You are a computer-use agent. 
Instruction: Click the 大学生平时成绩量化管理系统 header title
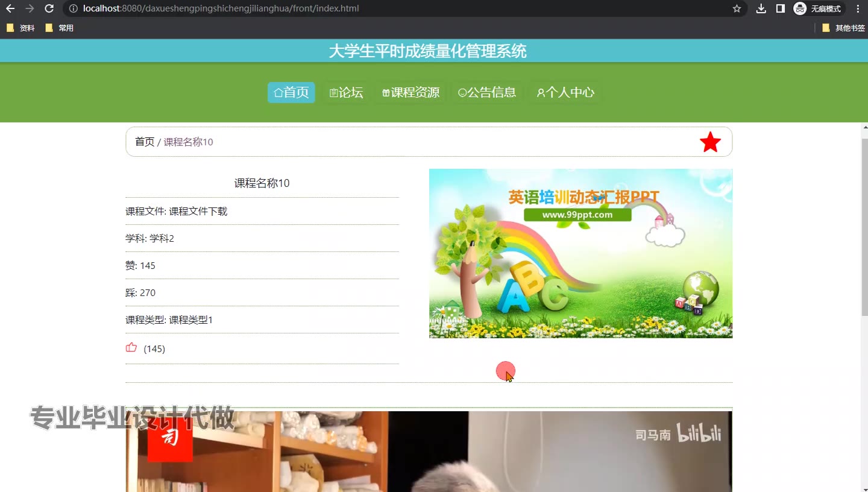(428, 51)
